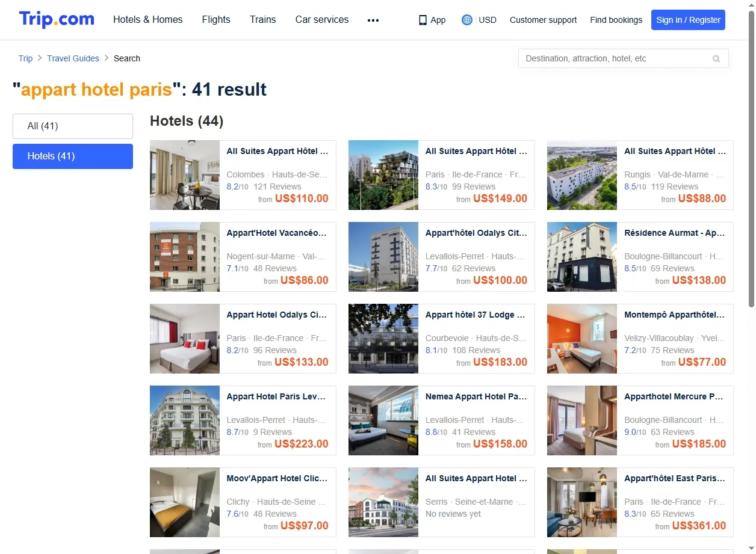Click the US$86.00 price
Image resolution: width=756 pixels, height=554 pixels.
pyautogui.click(x=305, y=280)
